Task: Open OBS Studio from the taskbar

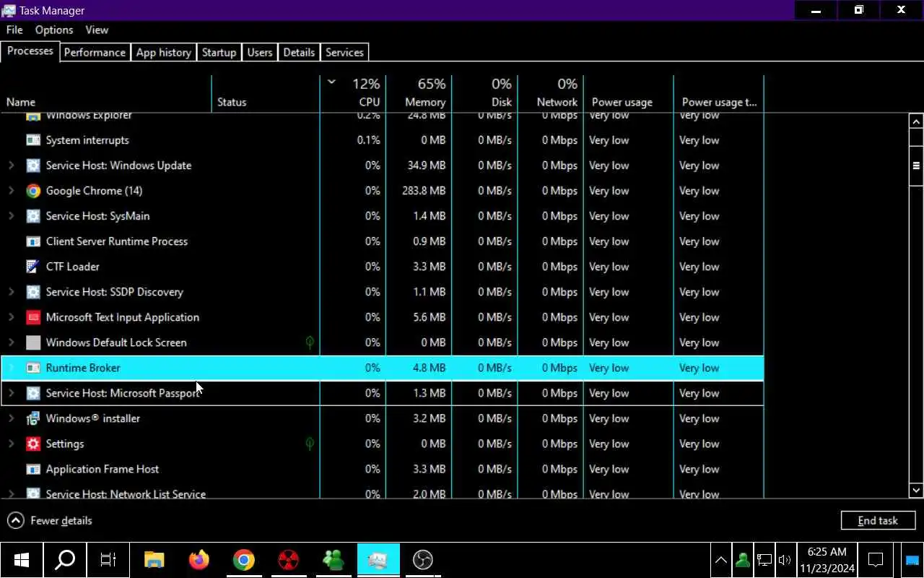Action: pyautogui.click(x=423, y=560)
